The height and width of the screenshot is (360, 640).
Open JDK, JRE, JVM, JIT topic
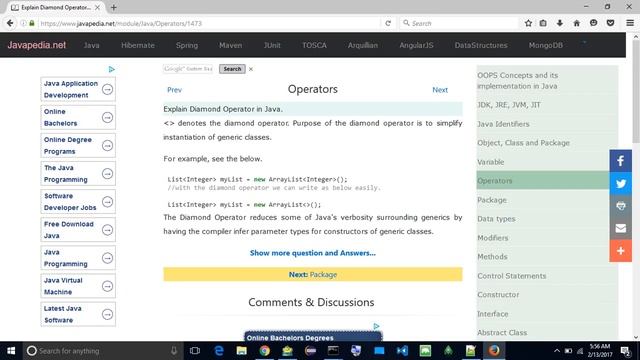(509, 105)
